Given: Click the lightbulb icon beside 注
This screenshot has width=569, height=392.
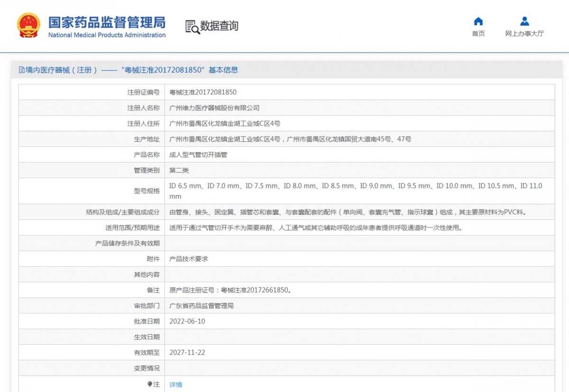Looking at the screenshot, I should tap(150, 384).
